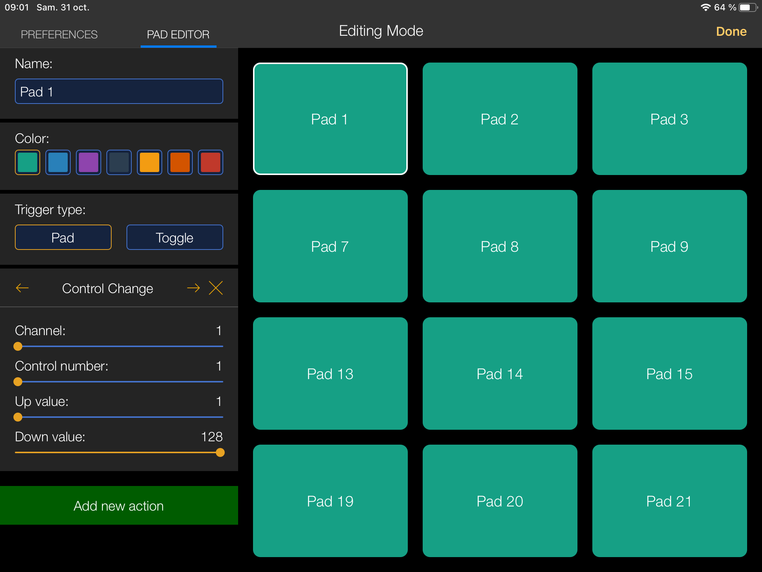Open the Pad Editor tab
Image resolution: width=762 pixels, height=572 pixels.
[x=178, y=34]
